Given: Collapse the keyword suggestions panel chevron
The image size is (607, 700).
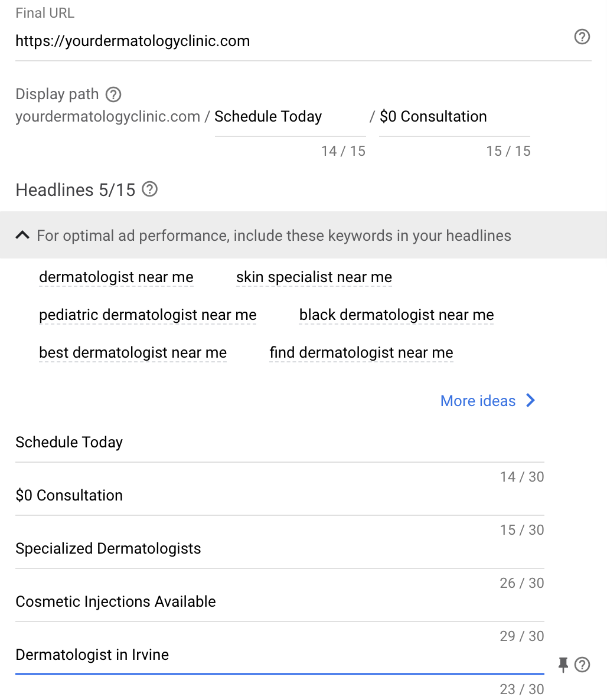Looking at the screenshot, I should (x=22, y=235).
